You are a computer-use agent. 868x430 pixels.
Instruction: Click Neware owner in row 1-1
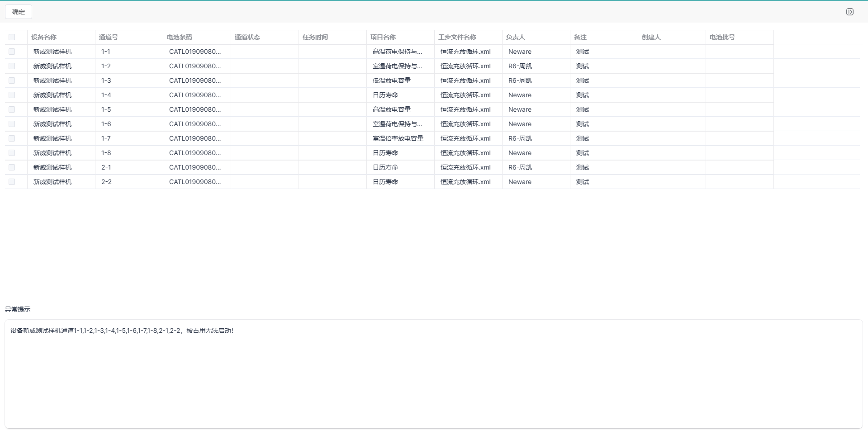tap(520, 52)
